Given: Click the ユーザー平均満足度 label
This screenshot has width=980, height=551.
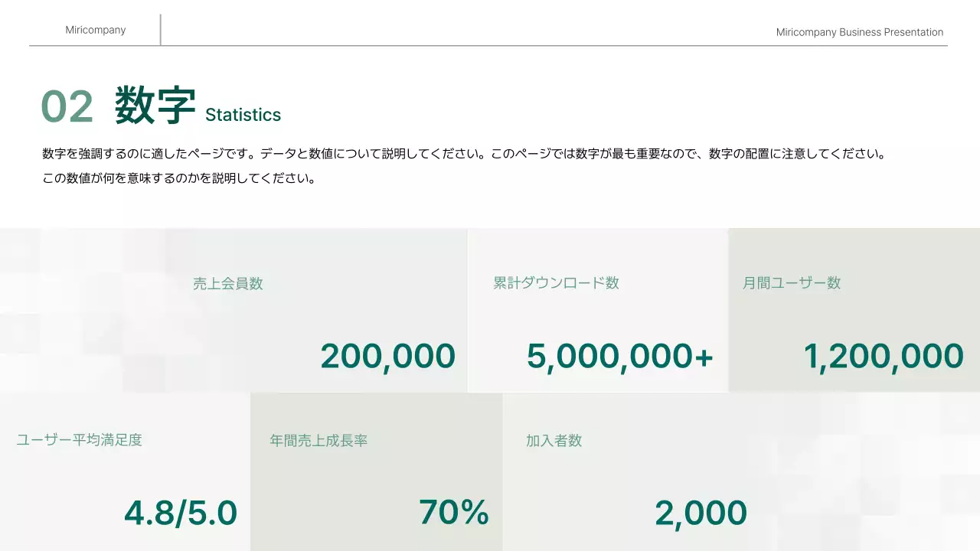Looking at the screenshot, I should tap(80, 440).
